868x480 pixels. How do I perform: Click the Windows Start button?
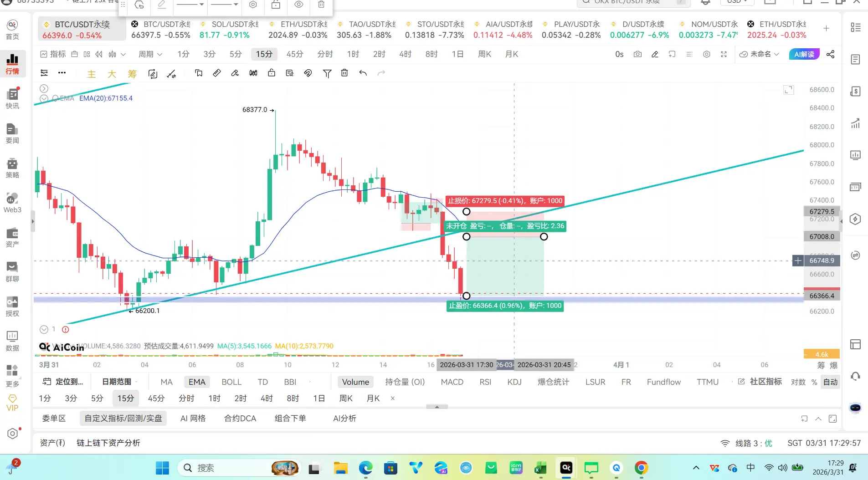[x=162, y=468]
